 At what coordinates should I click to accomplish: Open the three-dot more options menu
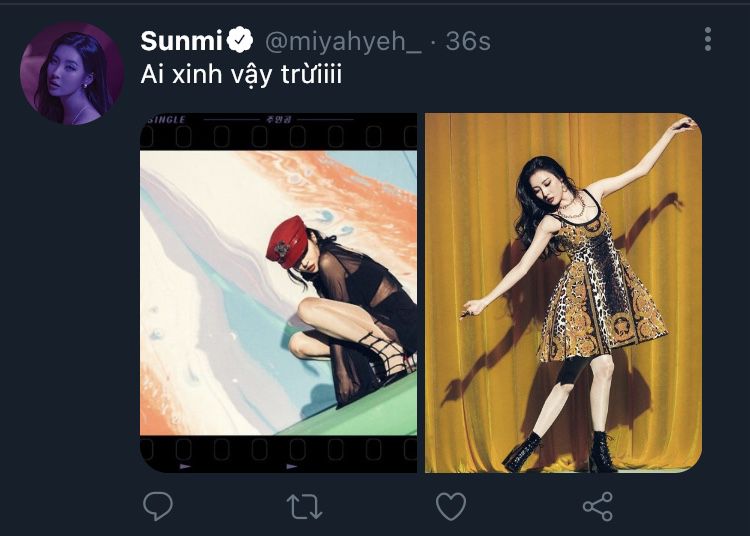coord(707,40)
